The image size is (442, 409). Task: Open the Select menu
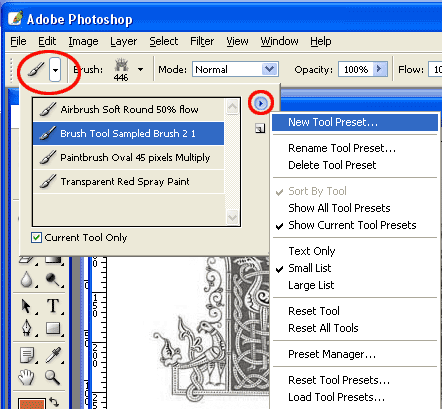pyautogui.click(x=164, y=41)
